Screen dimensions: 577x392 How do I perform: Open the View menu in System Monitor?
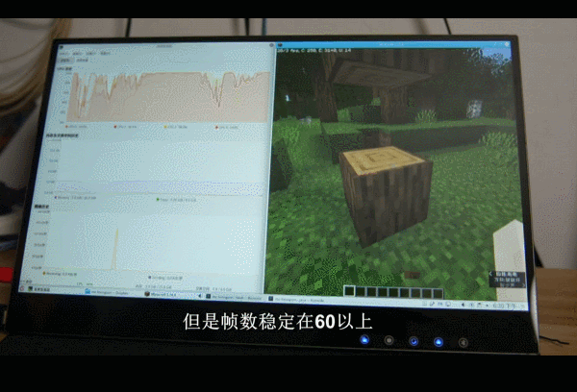coord(77,53)
